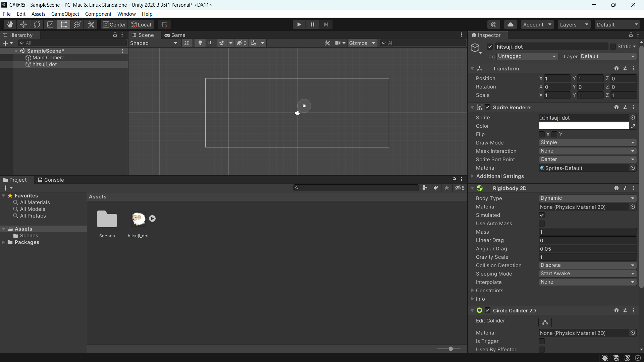Click the Account button
Screen dimensions: 644x362
tap(537, 24)
